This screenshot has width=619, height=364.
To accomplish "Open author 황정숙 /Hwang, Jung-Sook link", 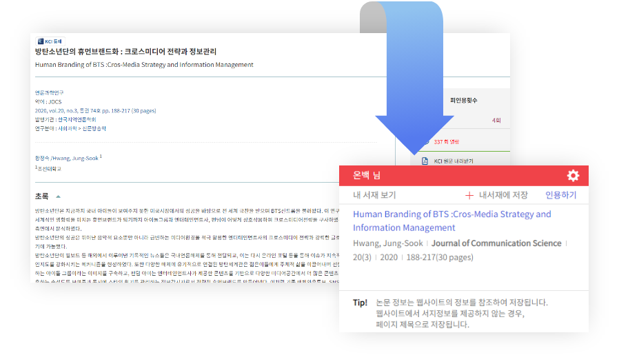I will click(66, 158).
